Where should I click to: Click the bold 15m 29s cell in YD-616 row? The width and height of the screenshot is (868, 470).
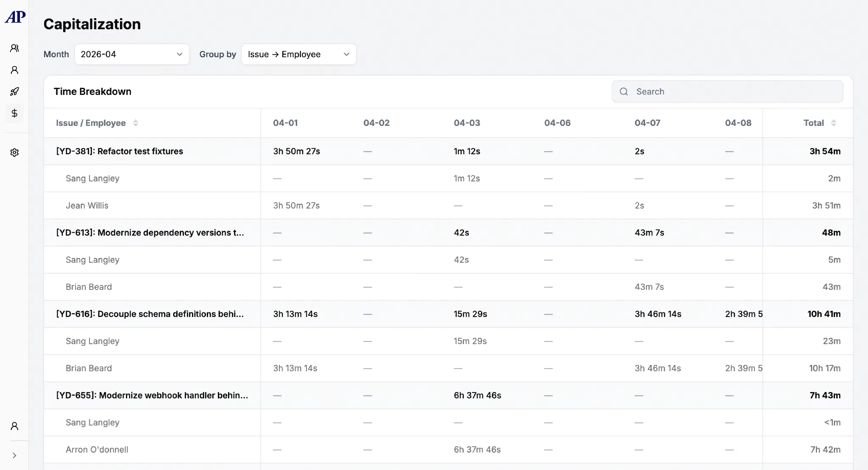[x=470, y=314]
